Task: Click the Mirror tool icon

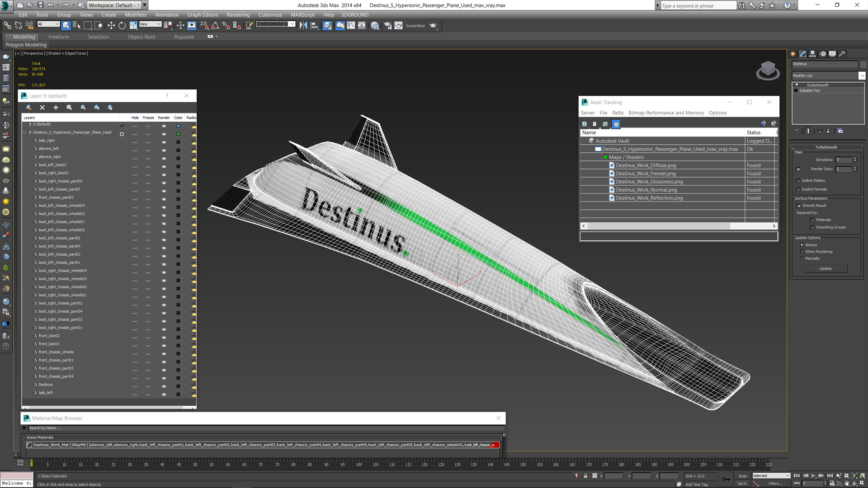Action: click(303, 25)
